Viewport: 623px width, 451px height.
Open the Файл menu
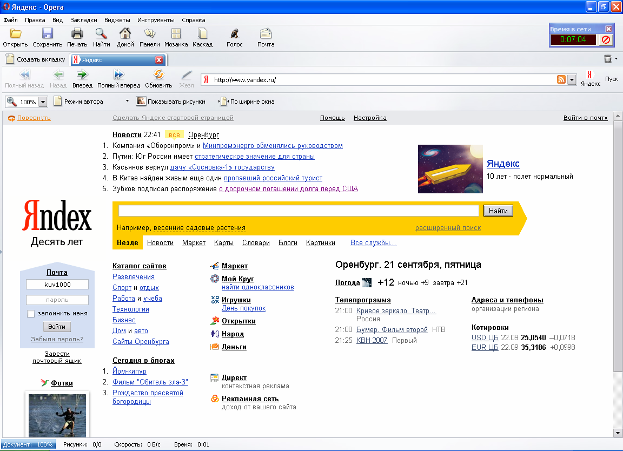click(x=10, y=20)
